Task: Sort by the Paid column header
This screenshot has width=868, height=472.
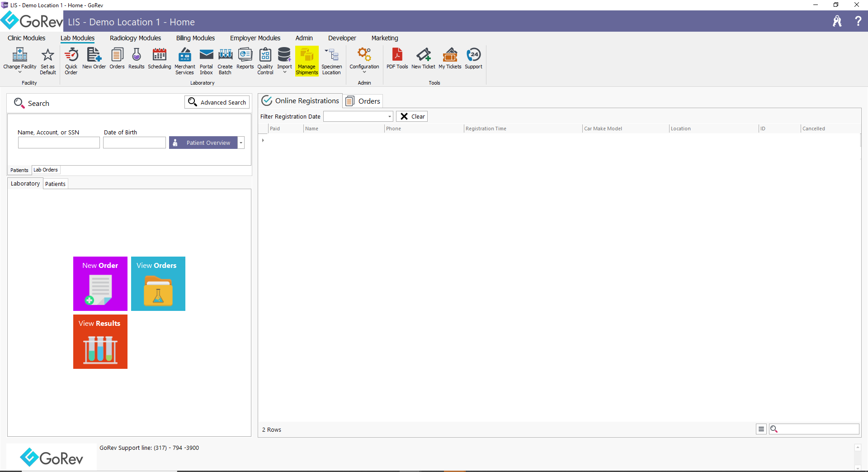Action: 286,129
